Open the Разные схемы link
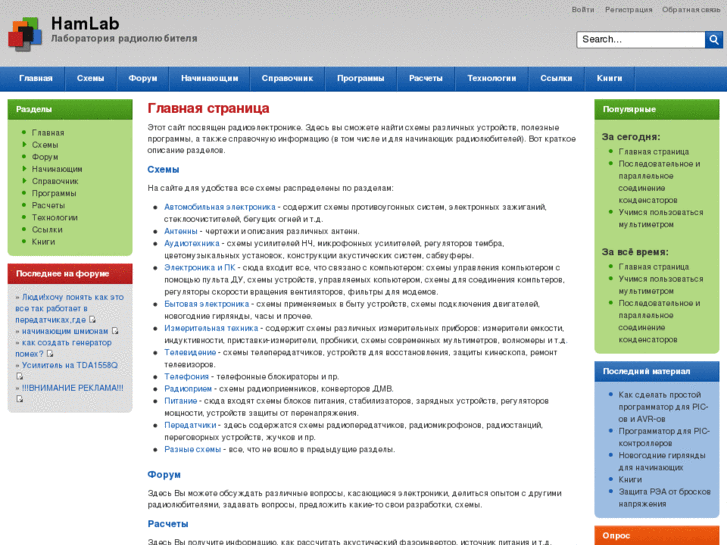727x545 pixels. tap(192, 449)
